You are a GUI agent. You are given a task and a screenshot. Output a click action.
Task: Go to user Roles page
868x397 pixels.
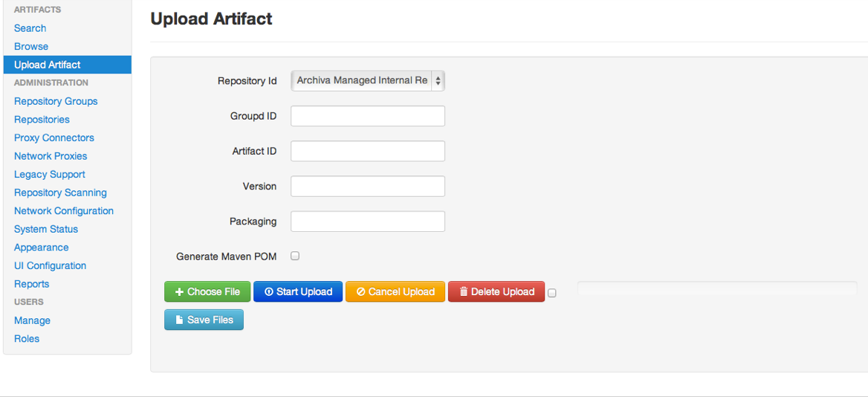tap(27, 338)
